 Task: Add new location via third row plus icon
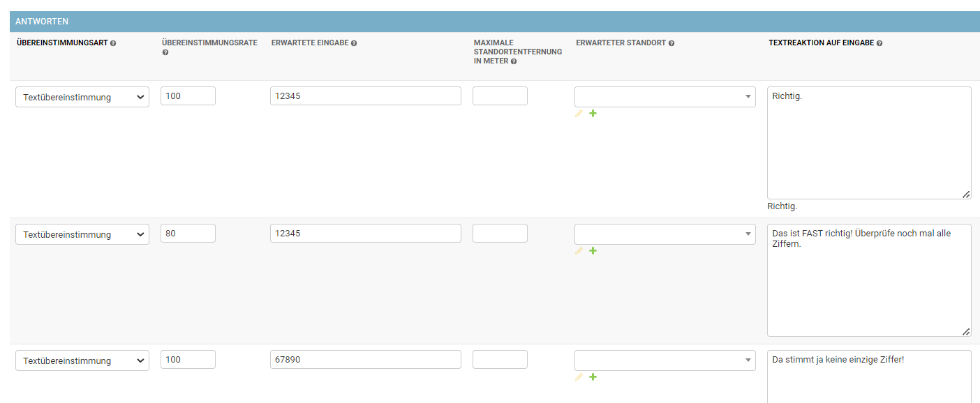click(x=593, y=377)
